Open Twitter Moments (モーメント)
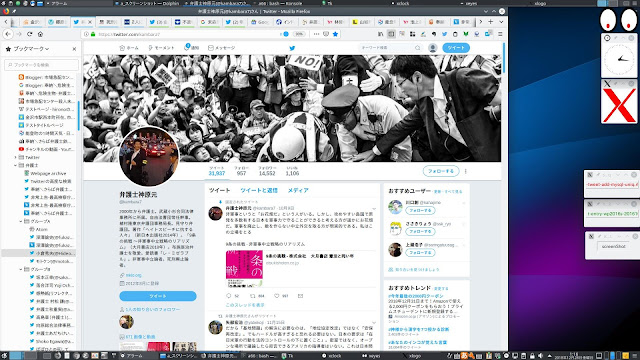640x360 pixels. coord(161,48)
